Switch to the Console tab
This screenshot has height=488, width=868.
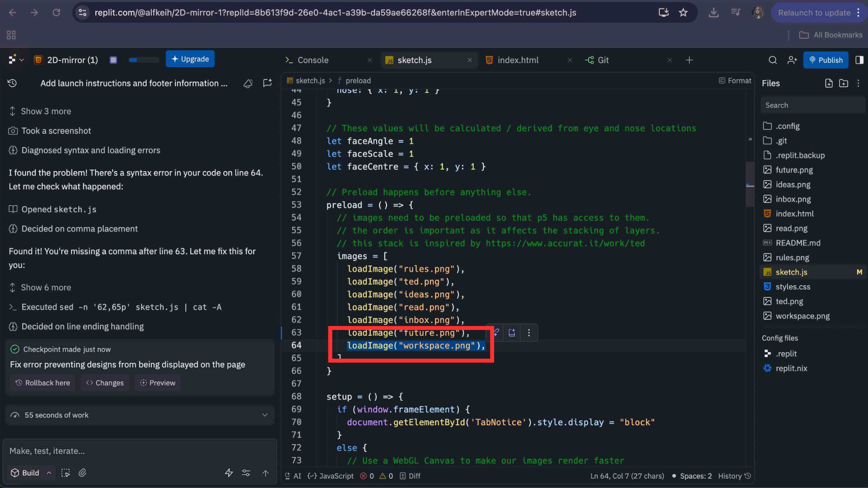[x=312, y=60]
